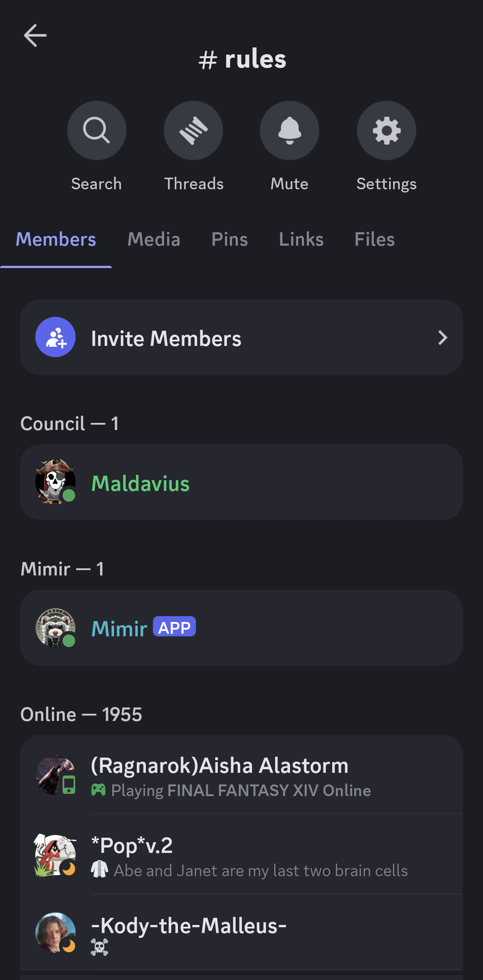Open the *Pop*v.2 member entry
This screenshot has height=980, width=483.
tap(241, 855)
